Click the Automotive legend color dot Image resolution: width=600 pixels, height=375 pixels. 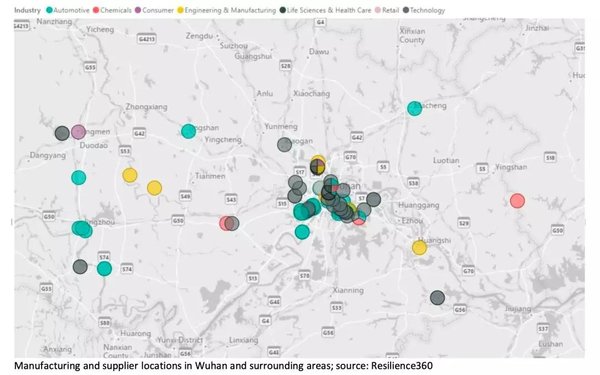[x=49, y=10]
